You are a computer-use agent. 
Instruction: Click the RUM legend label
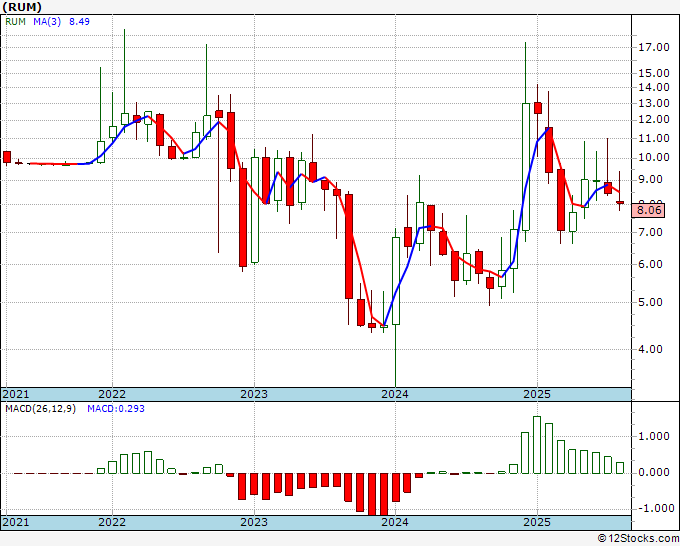16,21
